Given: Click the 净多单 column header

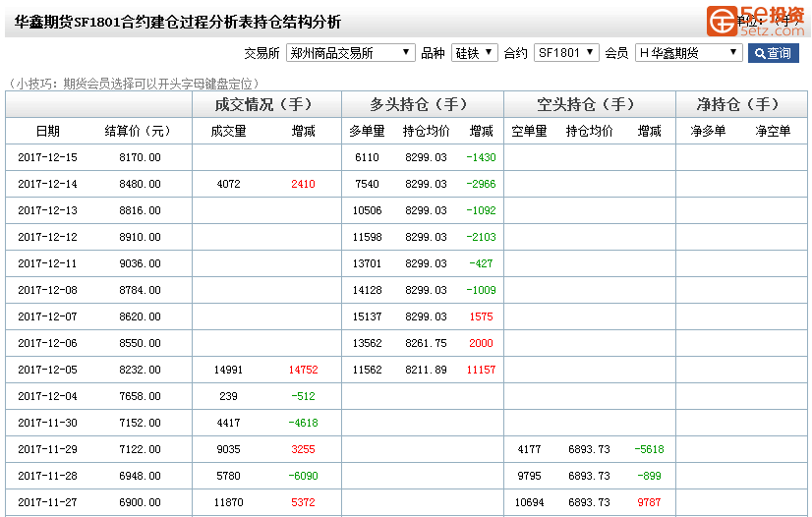Looking at the screenshot, I should point(708,131).
